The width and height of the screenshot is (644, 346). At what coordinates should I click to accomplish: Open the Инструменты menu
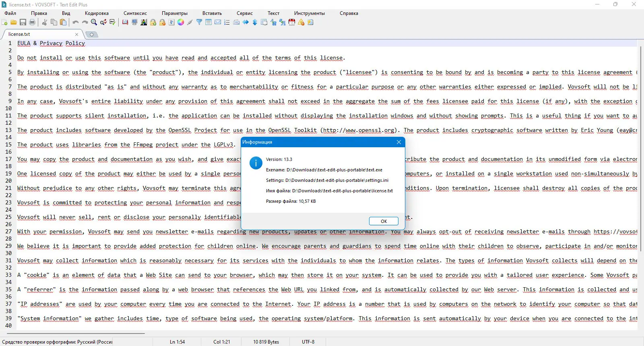pos(310,13)
